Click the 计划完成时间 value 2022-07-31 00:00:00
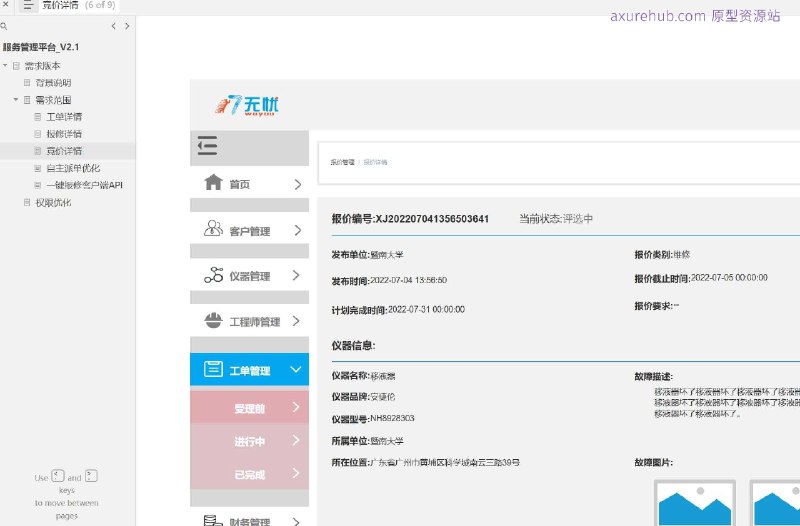Viewport: 800px width, 526px height. (x=426, y=309)
